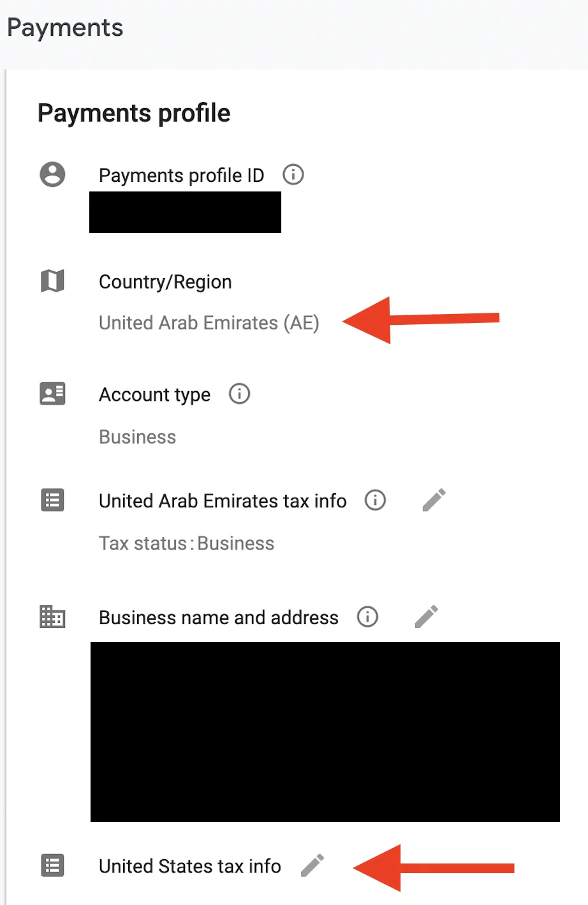Click the 'United States tax info' label
Image resolution: width=588 pixels, height=905 pixels.
[190, 866]
